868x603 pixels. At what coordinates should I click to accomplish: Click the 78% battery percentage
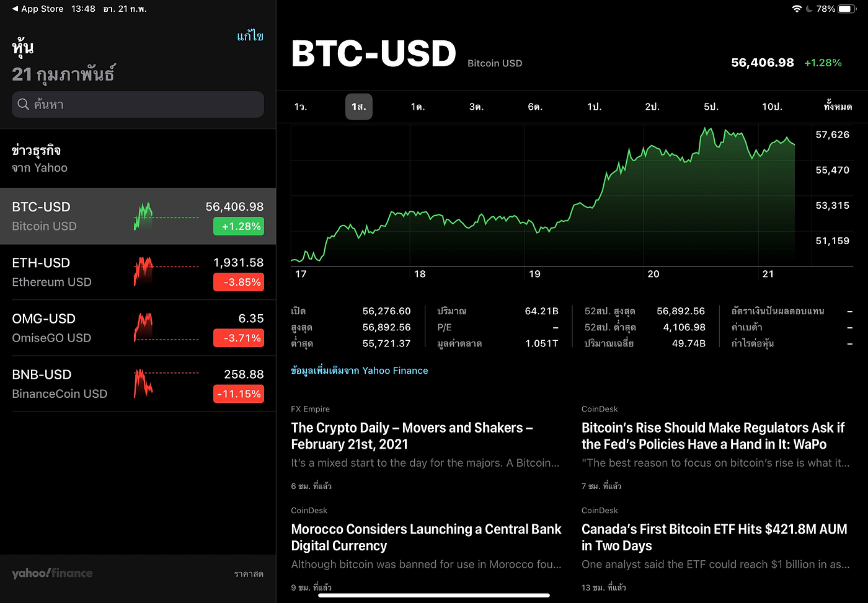pyautogui.click(x=826, y=9)
